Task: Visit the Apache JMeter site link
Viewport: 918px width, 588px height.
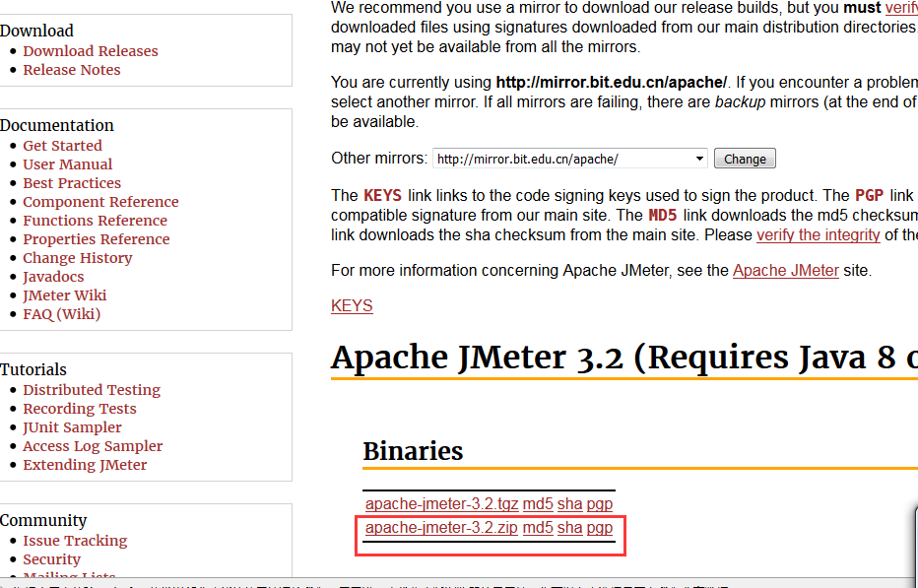Action: (786, 271)
